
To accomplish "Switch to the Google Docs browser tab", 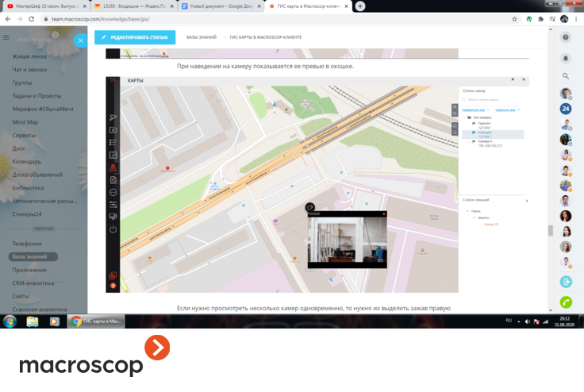I will [221, 6].
